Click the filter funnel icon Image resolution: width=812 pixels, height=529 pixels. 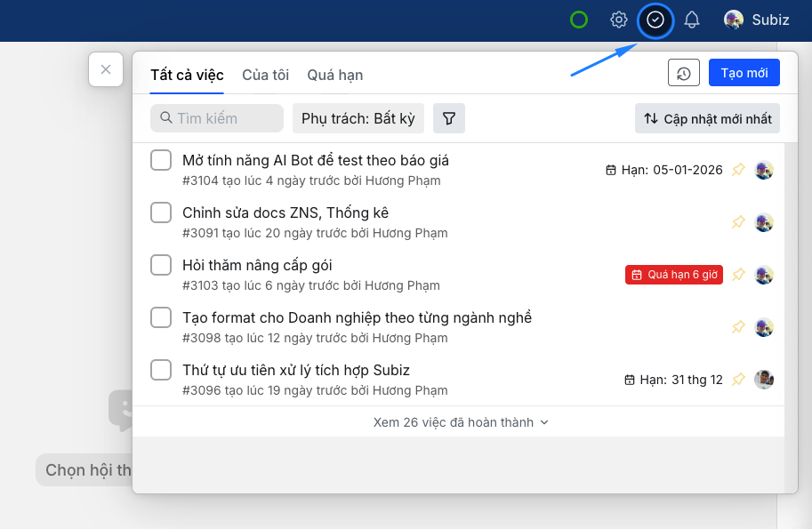click(449, 118)
